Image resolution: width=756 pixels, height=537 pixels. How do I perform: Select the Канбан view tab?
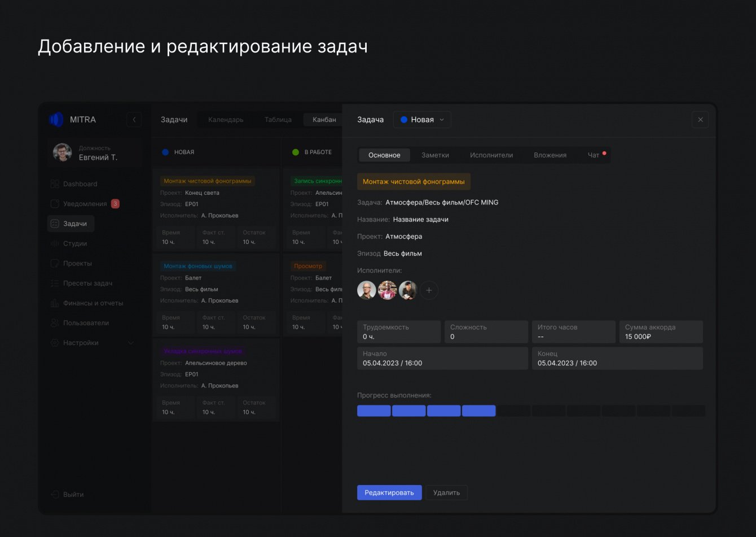coord(324,120)
